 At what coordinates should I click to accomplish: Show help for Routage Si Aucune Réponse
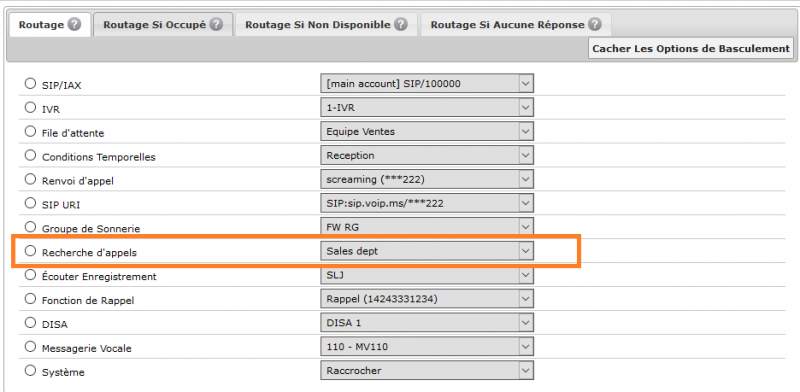(594, 24)
